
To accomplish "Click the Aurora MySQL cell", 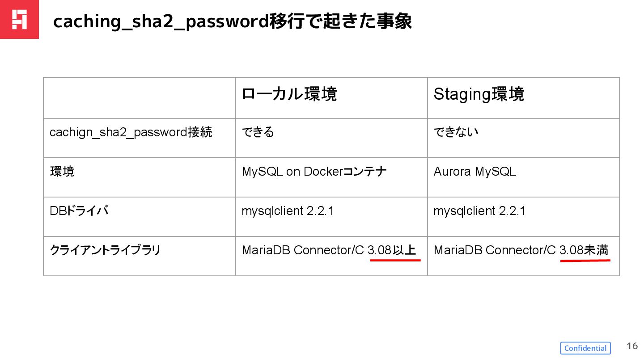I will (x=475, y=172).
